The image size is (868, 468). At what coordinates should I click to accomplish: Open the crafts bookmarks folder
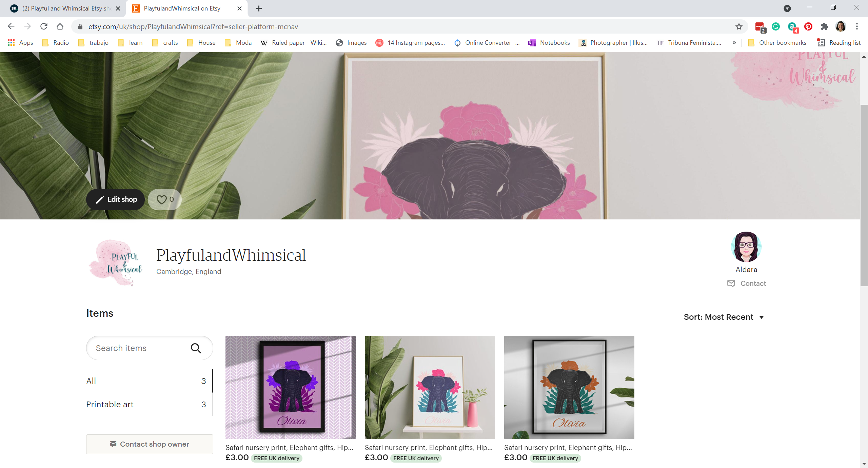tap(165, 43)
